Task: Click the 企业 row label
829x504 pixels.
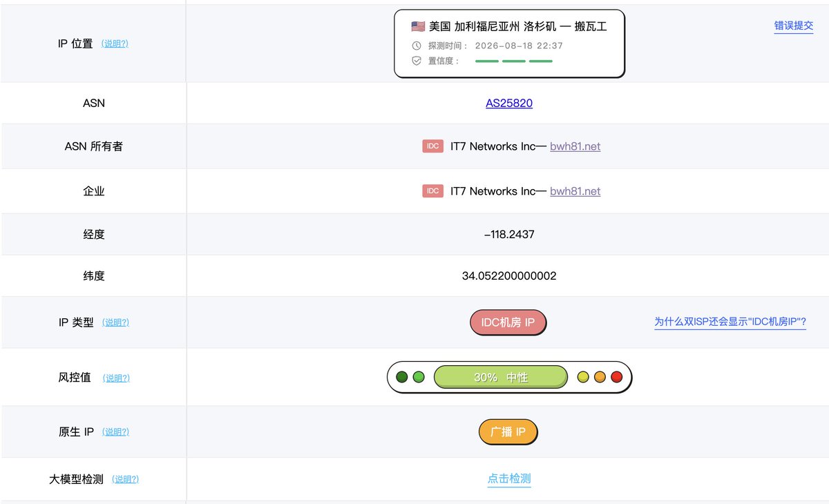Action: click(94, 191)
